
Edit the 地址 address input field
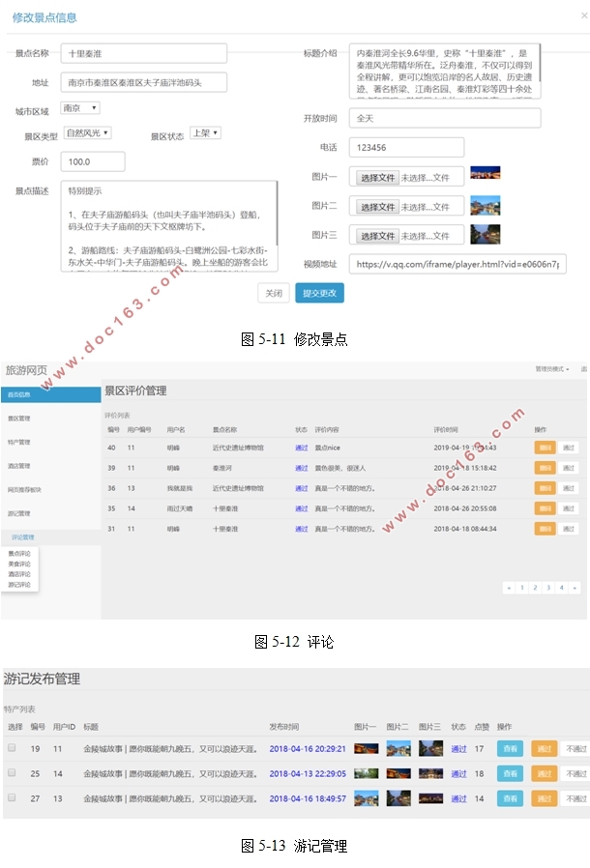[144, 82]
